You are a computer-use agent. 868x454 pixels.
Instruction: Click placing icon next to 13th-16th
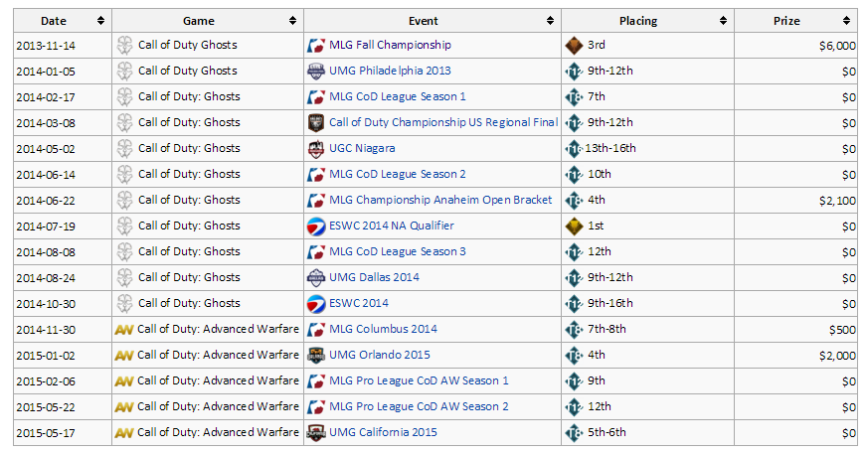(x=574, y=149)
